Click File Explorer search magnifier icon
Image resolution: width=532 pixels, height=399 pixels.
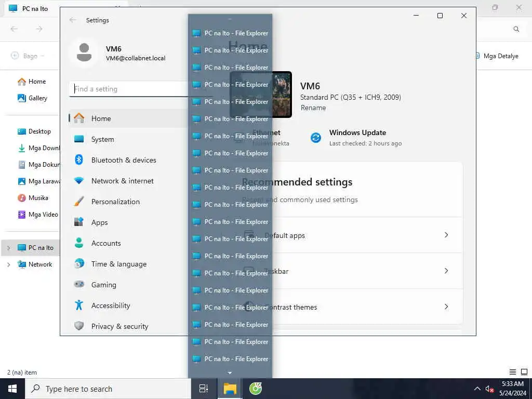pyautogui.click(x=516, y=29)
